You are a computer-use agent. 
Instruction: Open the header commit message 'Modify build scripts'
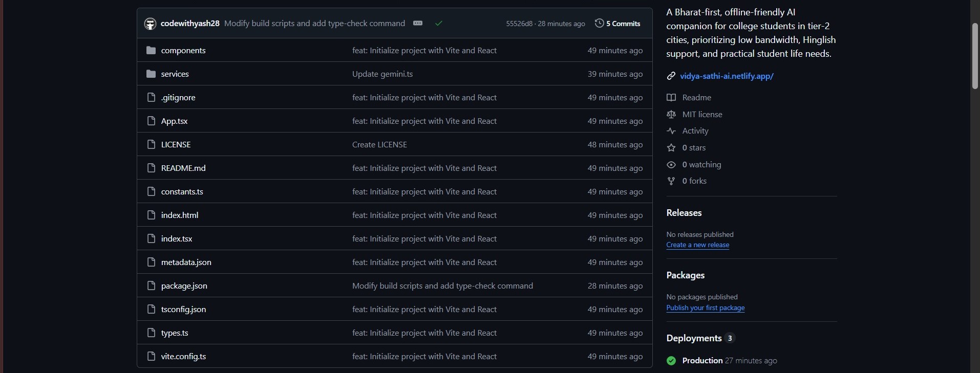coord(314,24)
